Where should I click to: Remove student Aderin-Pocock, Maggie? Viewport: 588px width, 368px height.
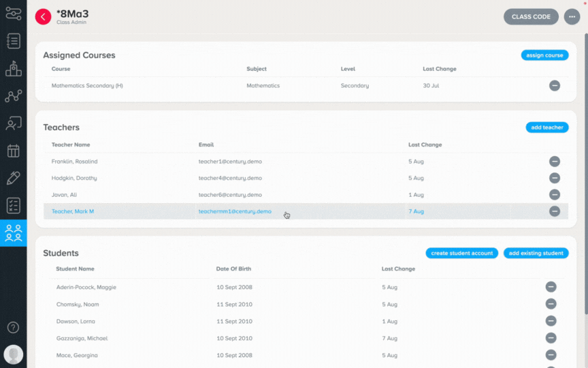pyautogui.click(x=551, y=287)
